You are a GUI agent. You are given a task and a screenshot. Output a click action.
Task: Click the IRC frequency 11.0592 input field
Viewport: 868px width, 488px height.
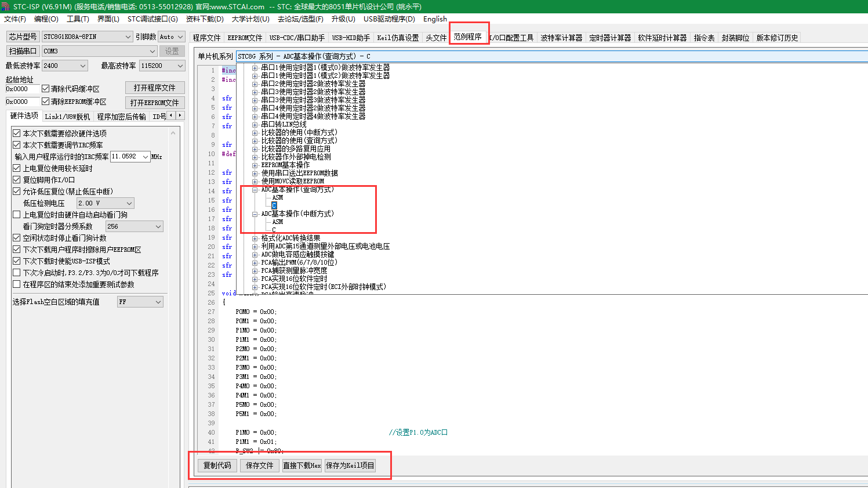pyautogui.click(x=125, y=157)
